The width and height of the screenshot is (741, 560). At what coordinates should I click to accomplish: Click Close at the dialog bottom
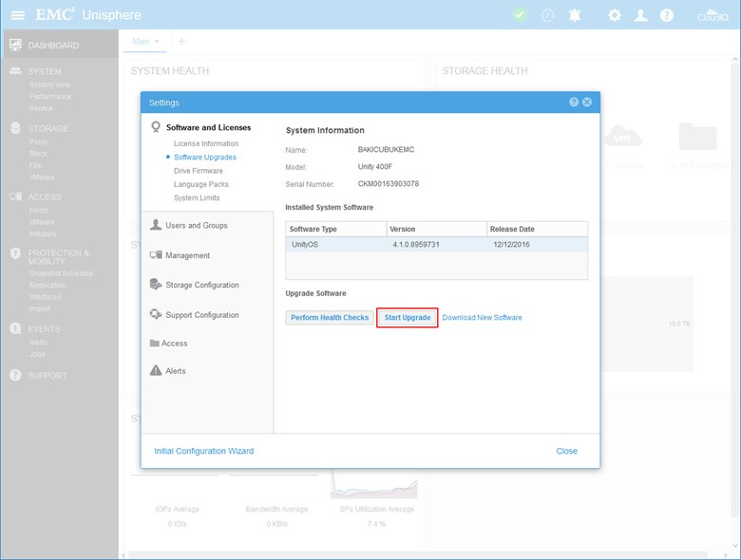click(x=566, y=451)
